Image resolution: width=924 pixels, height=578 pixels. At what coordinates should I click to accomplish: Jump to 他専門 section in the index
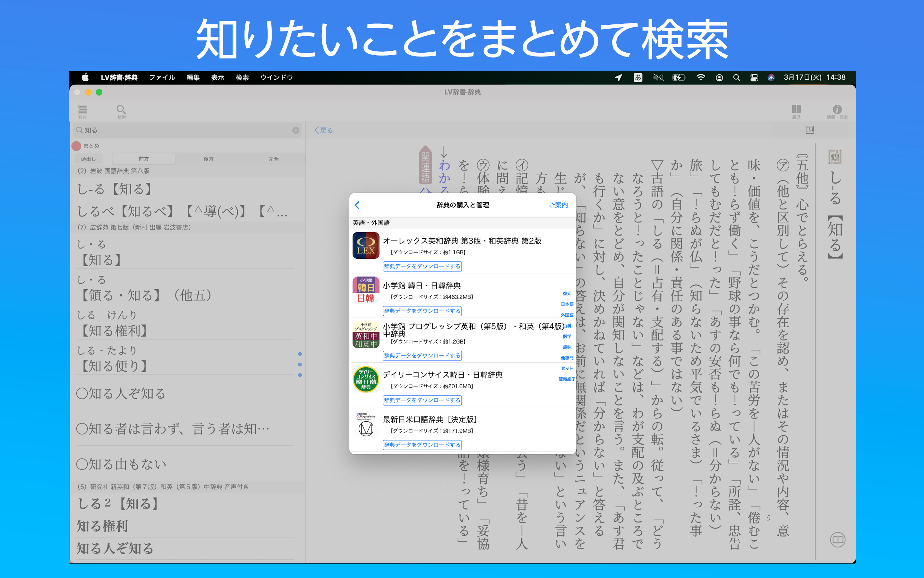pos(567,358)
